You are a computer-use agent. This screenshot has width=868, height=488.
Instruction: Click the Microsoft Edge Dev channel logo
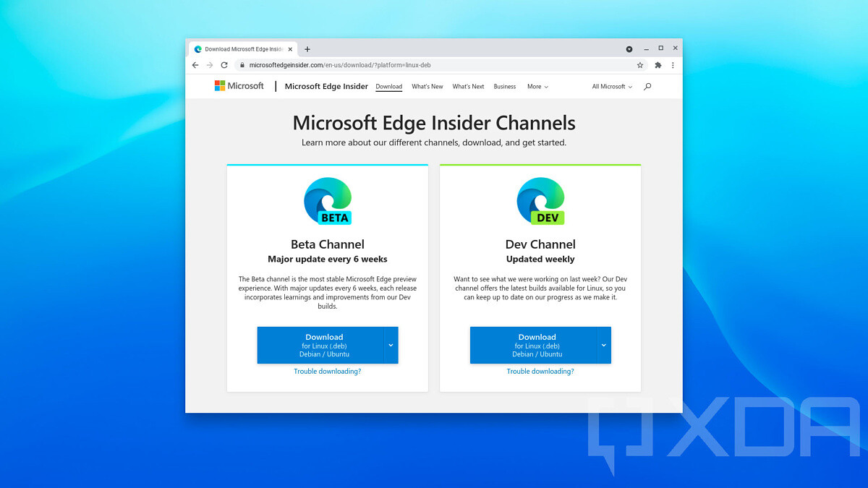(540, 201)
